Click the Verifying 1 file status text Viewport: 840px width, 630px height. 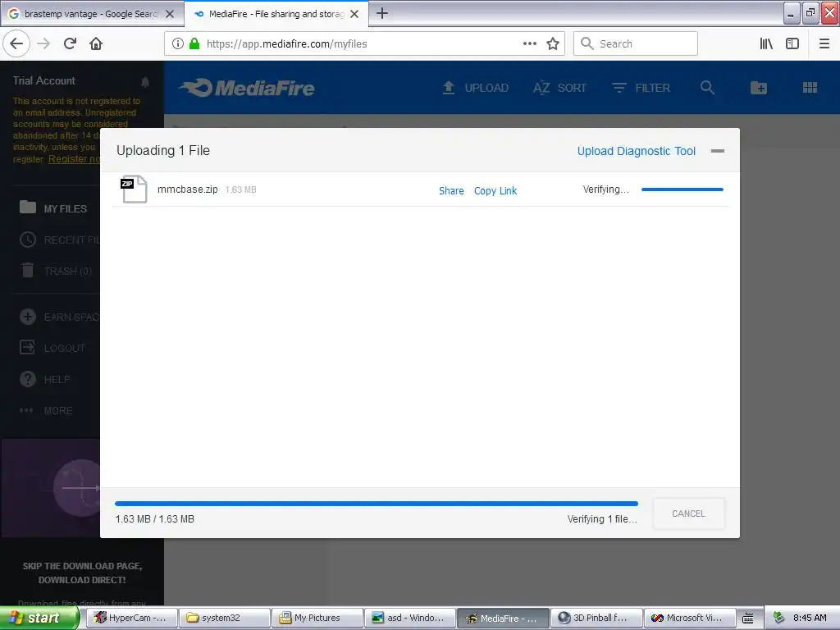[x=602, y=518]
